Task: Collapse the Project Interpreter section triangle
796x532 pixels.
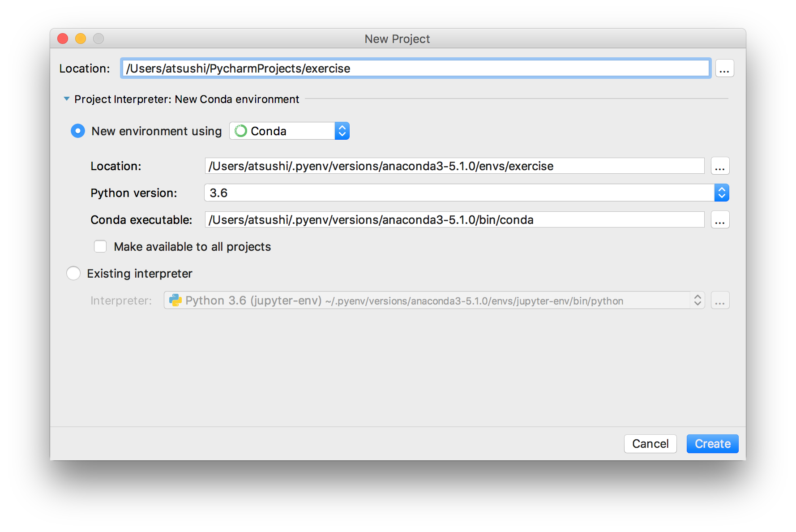Action: pyautogui.click(x=66, y=99)
